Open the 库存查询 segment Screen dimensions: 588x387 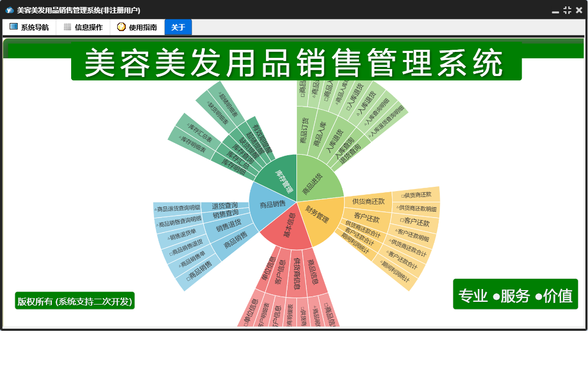(243, 153)
